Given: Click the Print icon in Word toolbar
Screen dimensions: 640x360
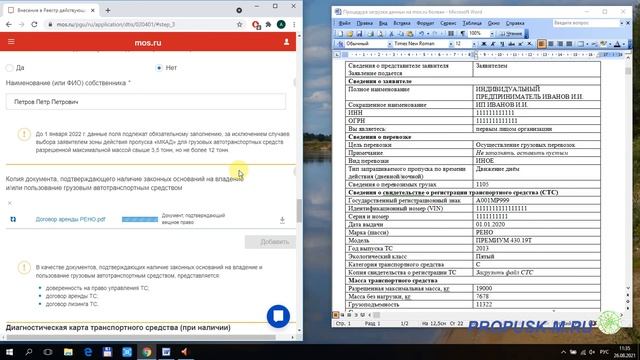Looking at the screenshot, I should click(x=371, y=33).
